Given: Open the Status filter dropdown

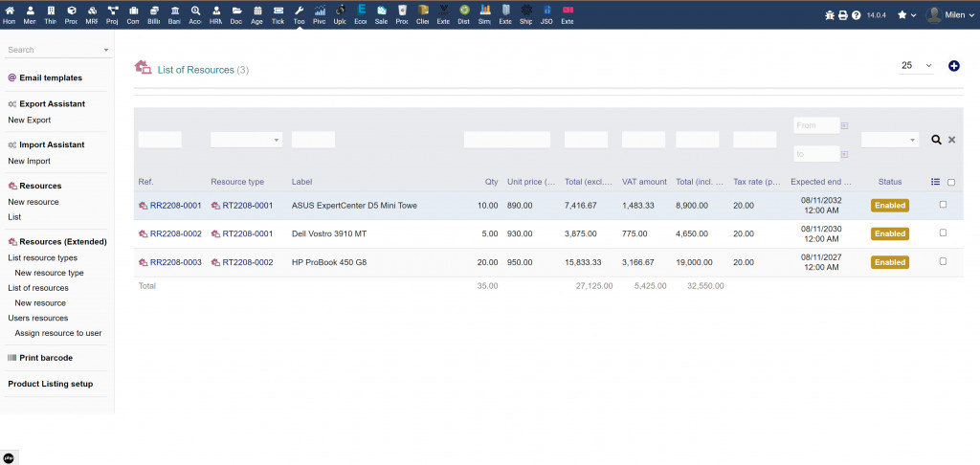Looking at the screenshot, I should [x=889, y=140].
